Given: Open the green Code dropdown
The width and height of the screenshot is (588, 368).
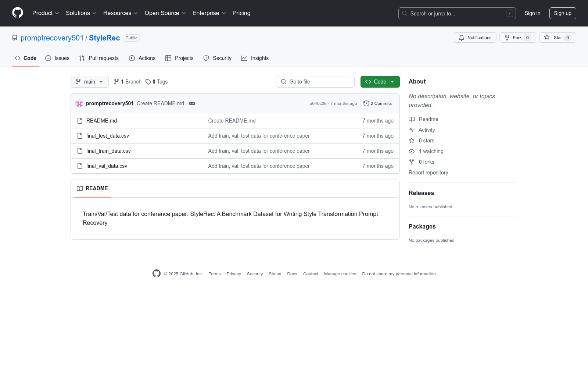Looking at the screenshot, I should pyautogui.click(x=380, y=82).
